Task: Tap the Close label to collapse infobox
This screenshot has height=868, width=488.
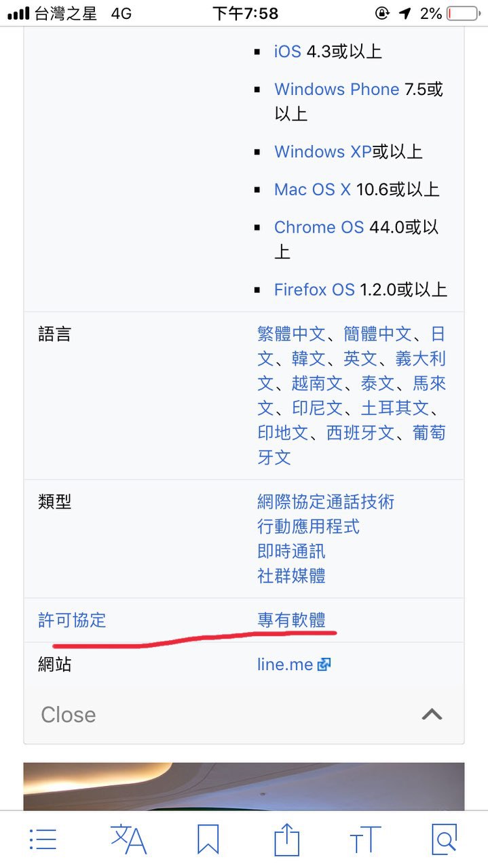Action: click(x=69, y=715)
